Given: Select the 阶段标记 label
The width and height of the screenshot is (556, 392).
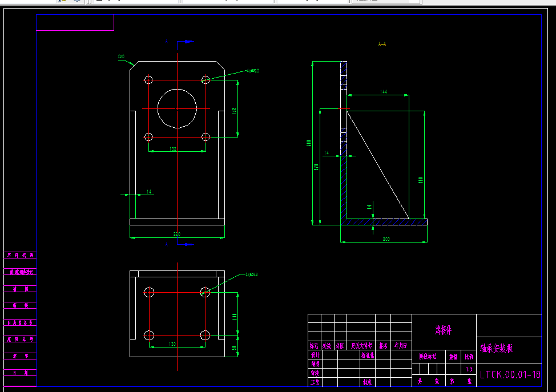Looking at the screenshot, I should coord(428,357).
